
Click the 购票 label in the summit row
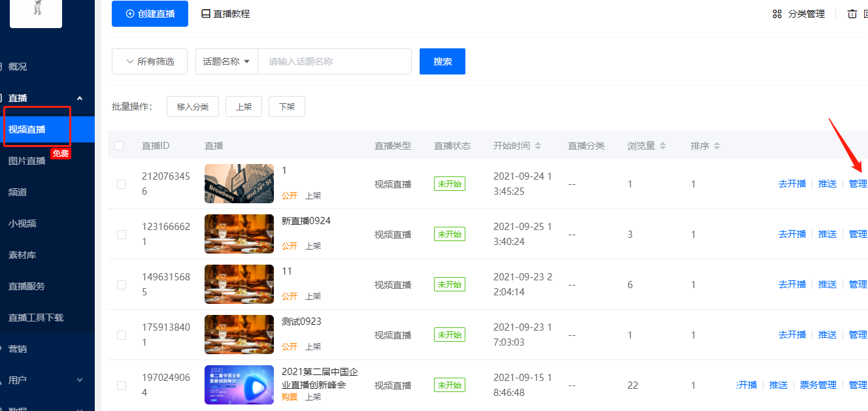tap(290, 397)
